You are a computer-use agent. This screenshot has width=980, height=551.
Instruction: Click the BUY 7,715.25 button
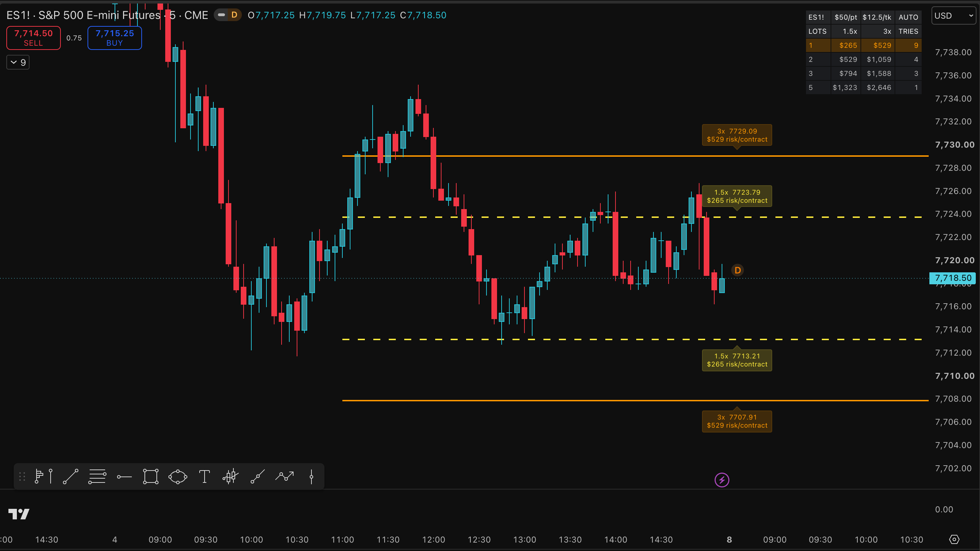(x=115, y=38)
